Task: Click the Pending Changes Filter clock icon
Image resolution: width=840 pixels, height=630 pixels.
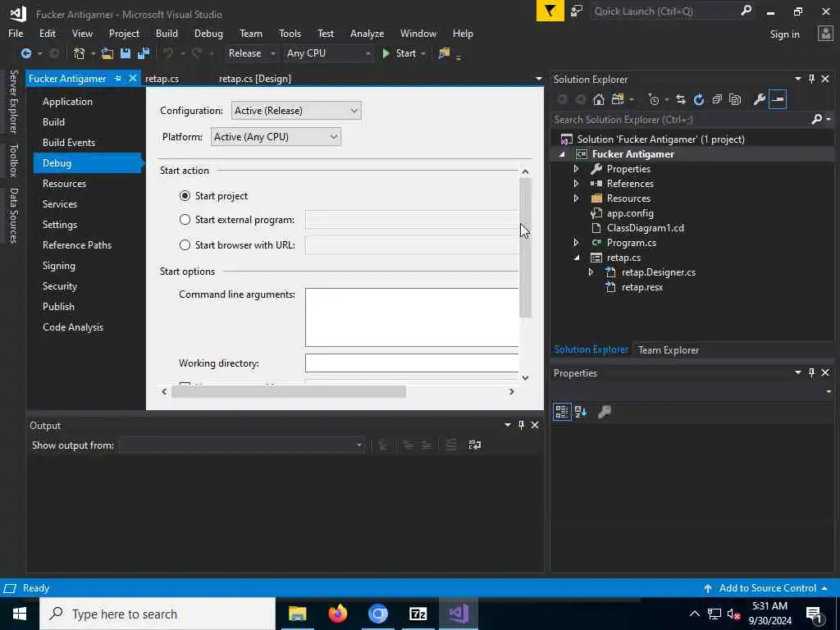Action: pos(654,99)
